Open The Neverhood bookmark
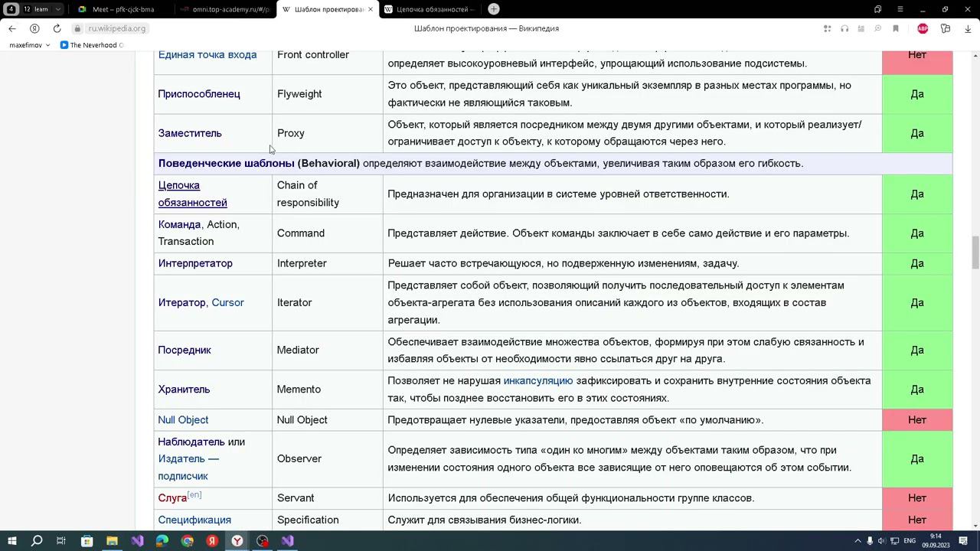980x551 pixels. 91,45
